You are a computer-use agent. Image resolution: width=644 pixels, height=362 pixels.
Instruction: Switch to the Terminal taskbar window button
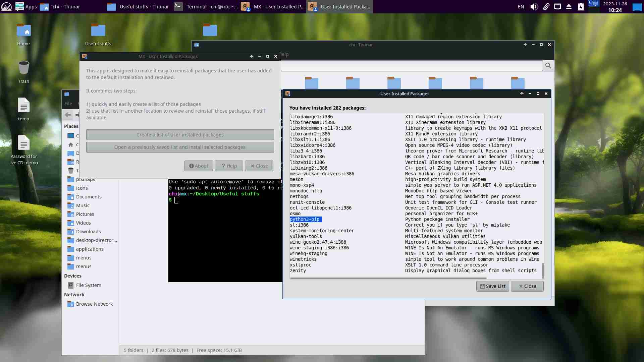206,7
